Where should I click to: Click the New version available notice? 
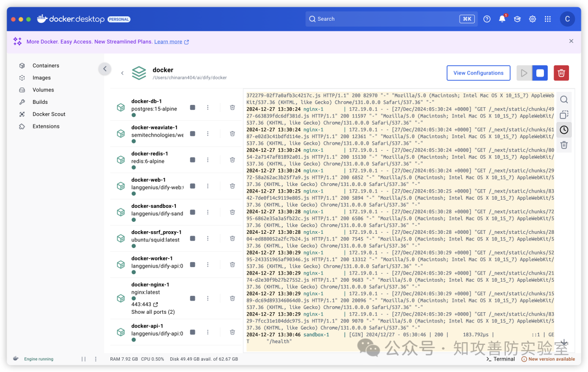point(548,359)
